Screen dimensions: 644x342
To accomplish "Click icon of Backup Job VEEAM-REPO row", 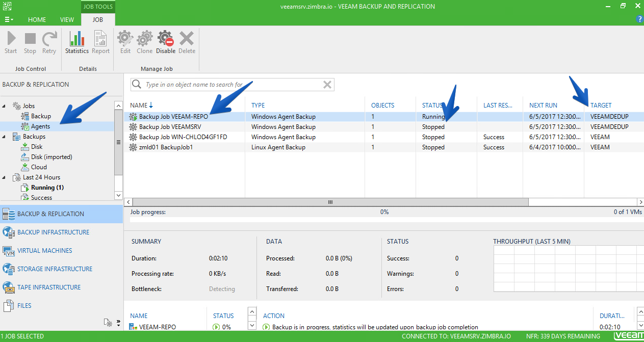I will click(134, 117).
